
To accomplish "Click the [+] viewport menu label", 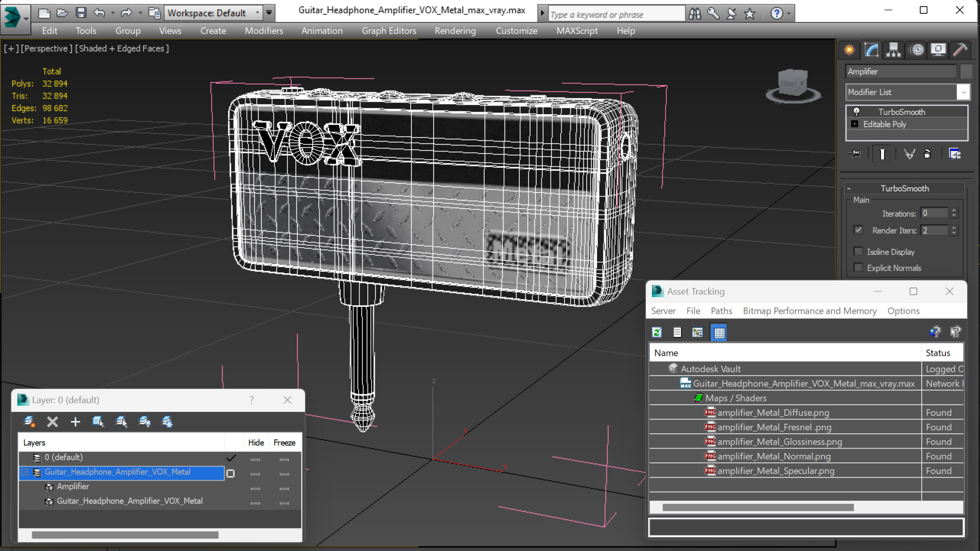I will [11, 48].
